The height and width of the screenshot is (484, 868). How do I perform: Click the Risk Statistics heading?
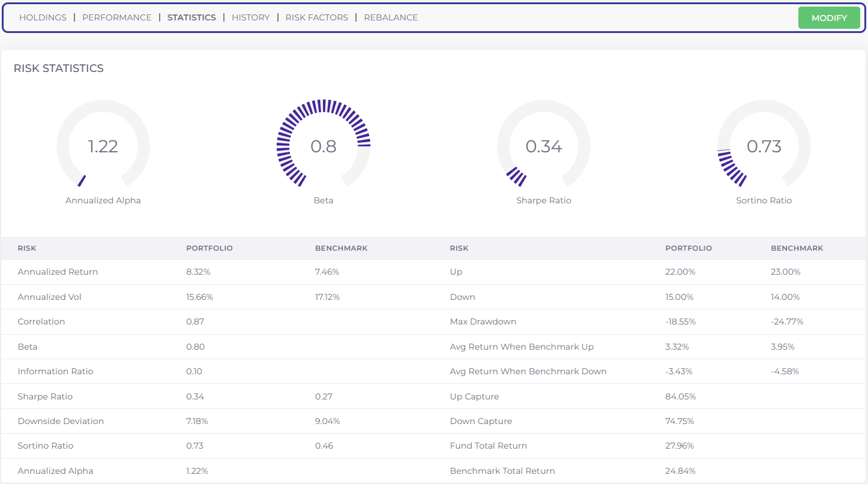pos(59,68)
